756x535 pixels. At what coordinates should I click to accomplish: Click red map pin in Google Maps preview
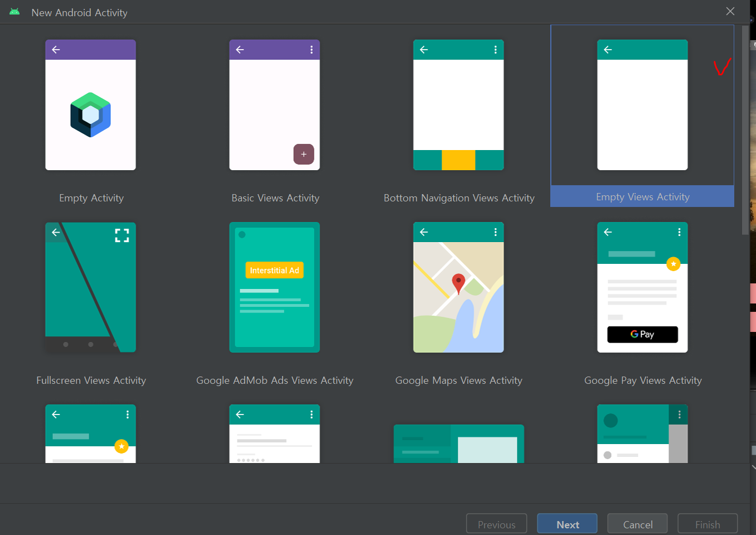[458, 284]
